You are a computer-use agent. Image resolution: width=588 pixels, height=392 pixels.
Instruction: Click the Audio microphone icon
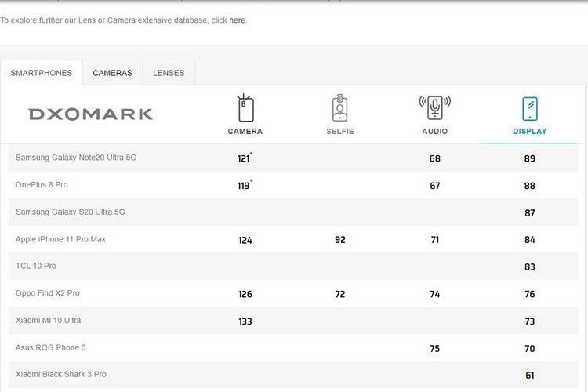click(x=435, y=107)
